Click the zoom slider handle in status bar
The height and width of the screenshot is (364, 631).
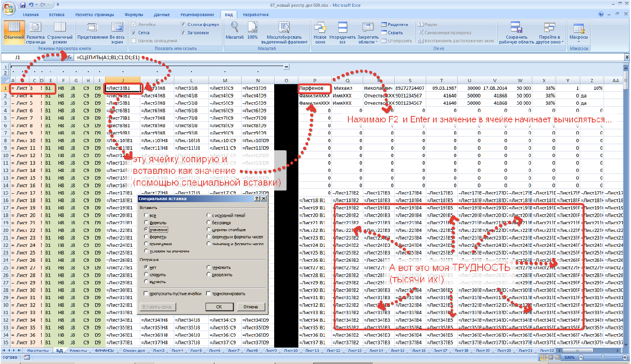603,357
